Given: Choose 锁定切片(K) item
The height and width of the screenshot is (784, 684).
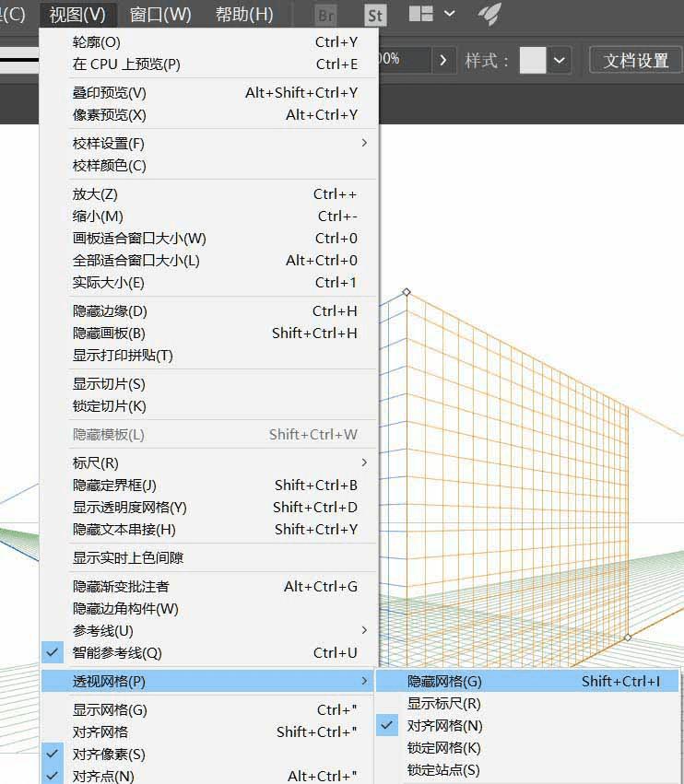Looking at the screenshot, I should tap(209, 405).
